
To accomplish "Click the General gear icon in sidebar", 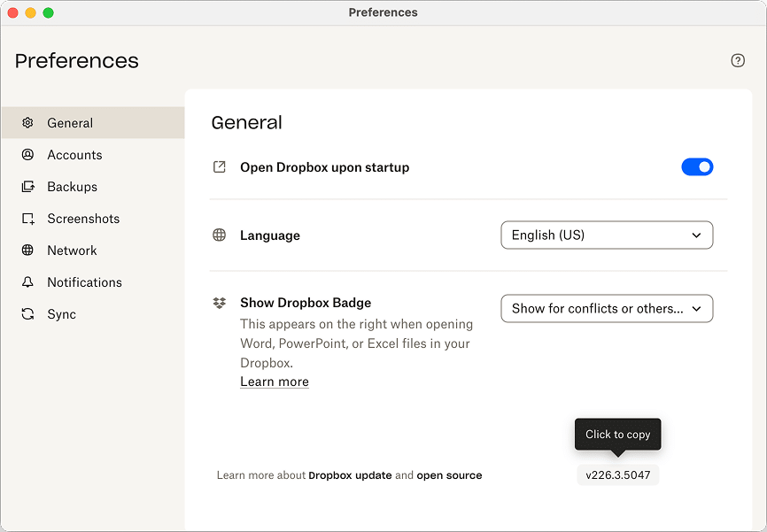I will [x=27, y=123].
